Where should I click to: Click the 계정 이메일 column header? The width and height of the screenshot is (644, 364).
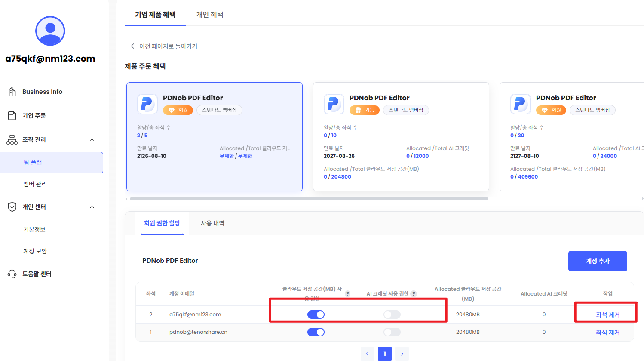(182, 293)
